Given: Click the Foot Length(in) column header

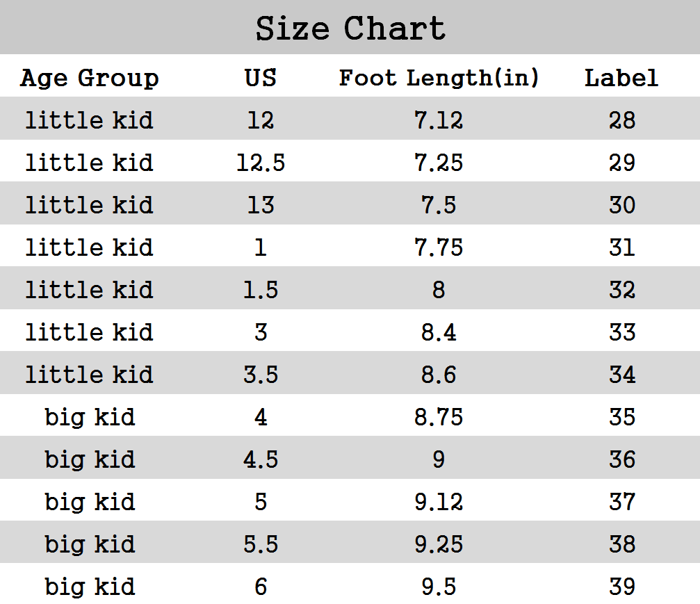Looking at the screenshot, I should coord(439,77).
